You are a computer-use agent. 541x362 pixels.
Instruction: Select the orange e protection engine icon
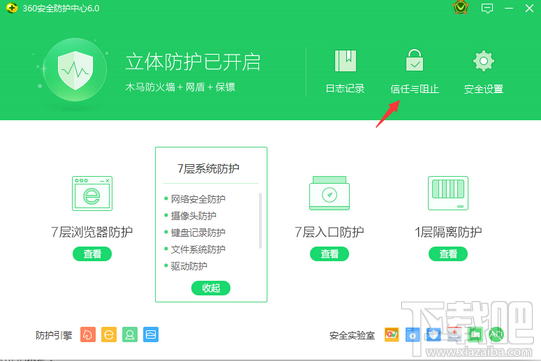[109, 334]
